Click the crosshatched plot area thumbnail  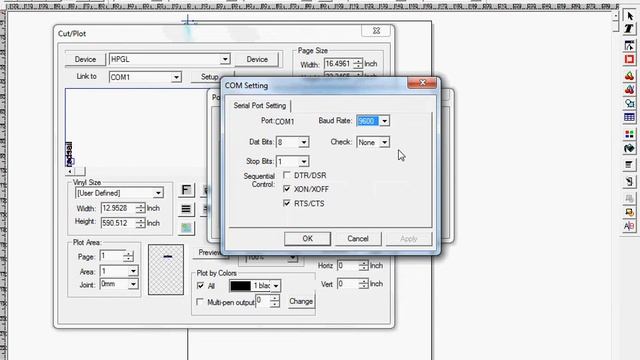click(x=166, y=269)
